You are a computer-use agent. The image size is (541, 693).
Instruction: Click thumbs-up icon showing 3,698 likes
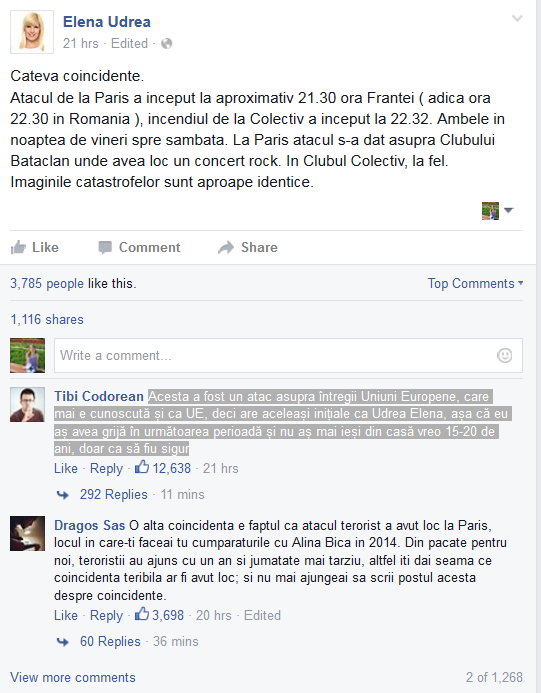[x=142, y=614]
